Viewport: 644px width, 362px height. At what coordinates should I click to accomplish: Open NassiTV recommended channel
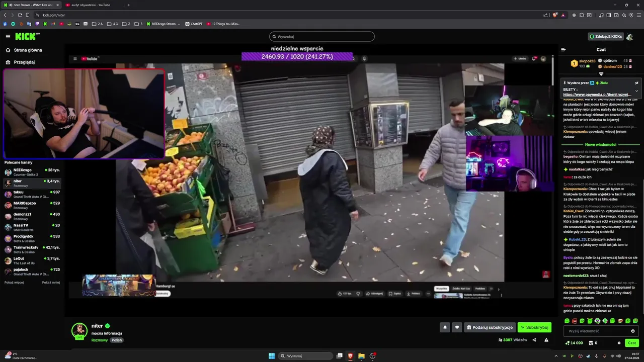point(32,227)
